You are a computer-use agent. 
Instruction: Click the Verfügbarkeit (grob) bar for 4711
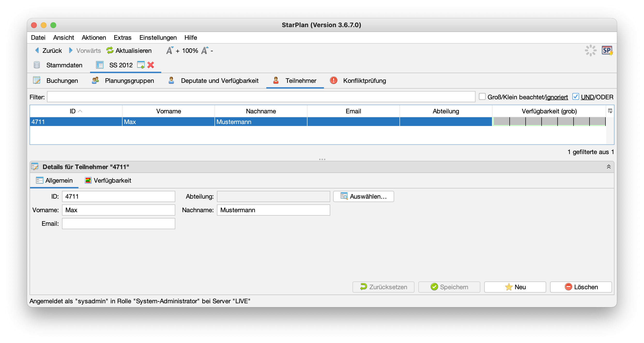tap(549, 122)
